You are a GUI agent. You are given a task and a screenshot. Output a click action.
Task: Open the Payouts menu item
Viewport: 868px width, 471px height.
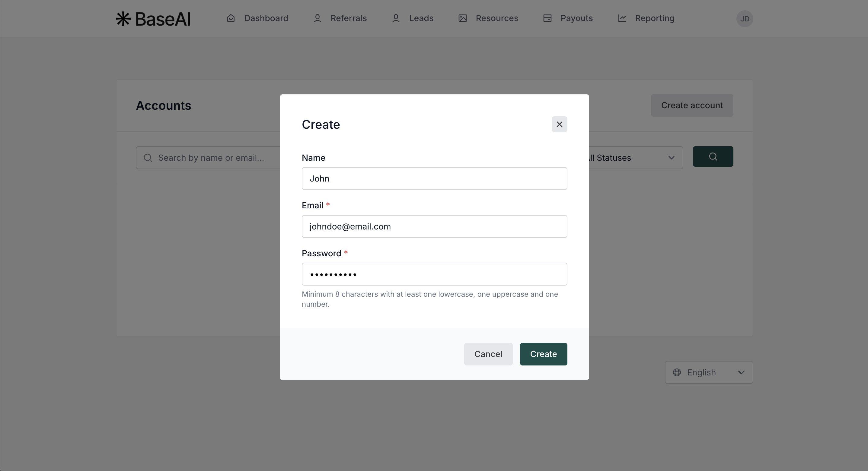pyautogui.click(x=576, y=18)
